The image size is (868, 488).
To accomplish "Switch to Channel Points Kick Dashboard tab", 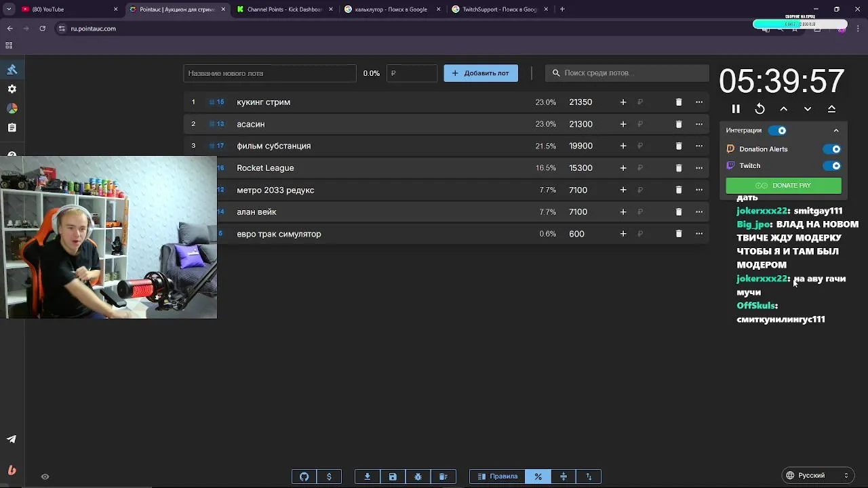I will pyautogui.click(x=284, y=9).
